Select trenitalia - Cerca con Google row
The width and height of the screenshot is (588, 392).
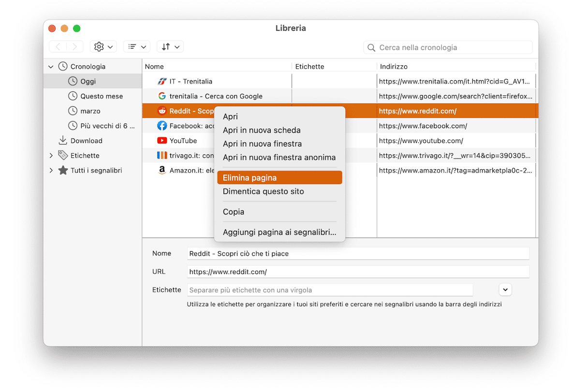pyautogui.click(x=216, y=96)
